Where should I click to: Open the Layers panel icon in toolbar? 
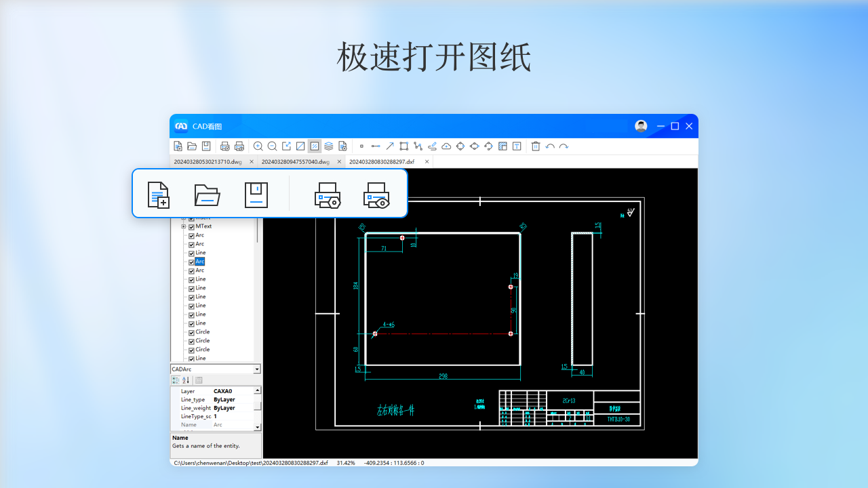pyautogui.click(x=328, y=146)
